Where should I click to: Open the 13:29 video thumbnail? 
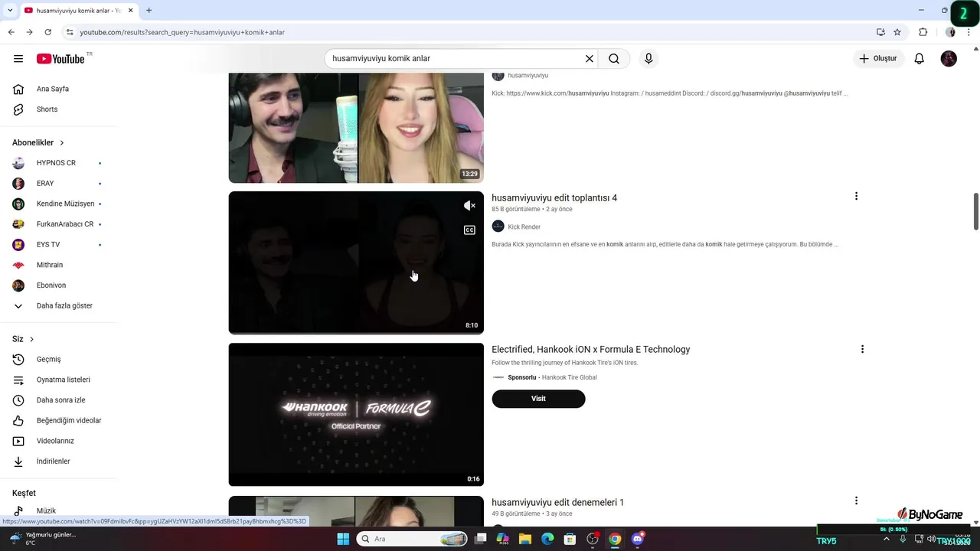pos(356,128)
